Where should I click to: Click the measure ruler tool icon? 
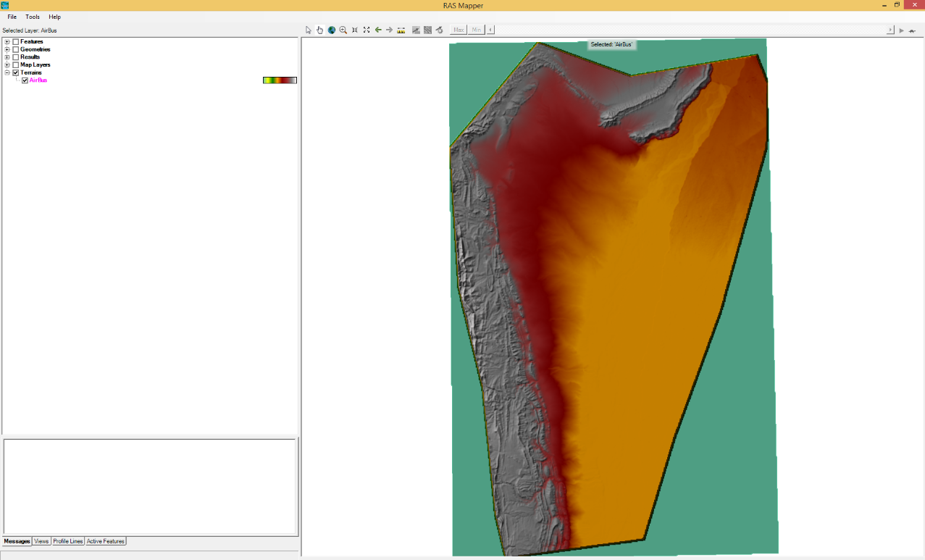(401, 30)
